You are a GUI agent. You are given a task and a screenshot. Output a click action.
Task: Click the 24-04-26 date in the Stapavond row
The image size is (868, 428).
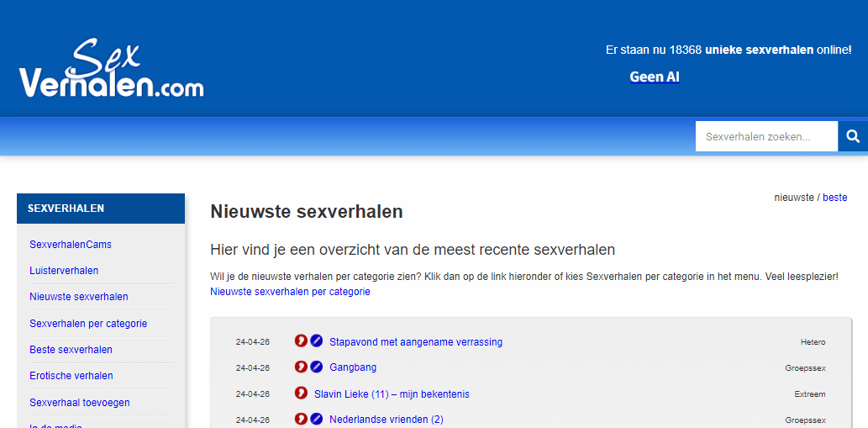[252, 342]
